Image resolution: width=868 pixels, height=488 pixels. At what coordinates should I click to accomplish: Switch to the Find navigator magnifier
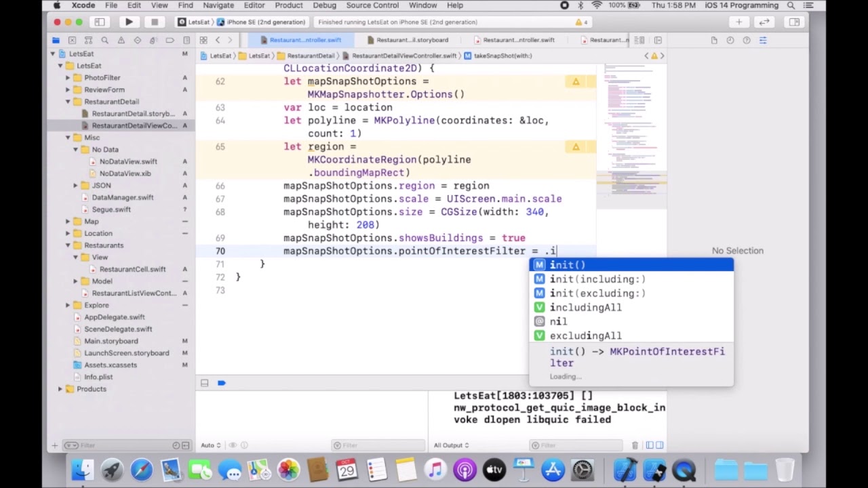(x=104, y=40)
